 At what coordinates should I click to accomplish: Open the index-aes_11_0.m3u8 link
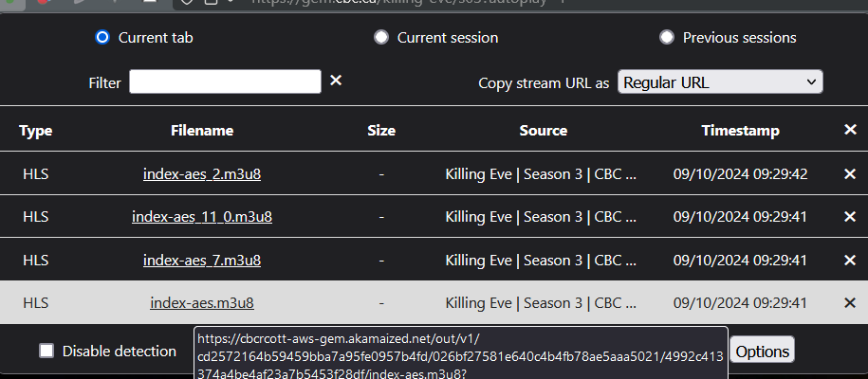click(x=202, y=217)
